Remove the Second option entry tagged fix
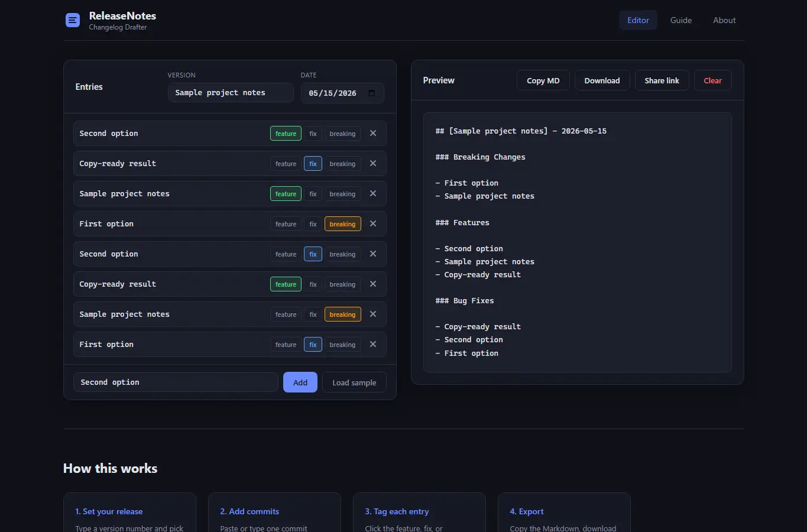807x532 pixels. point(373,254)
